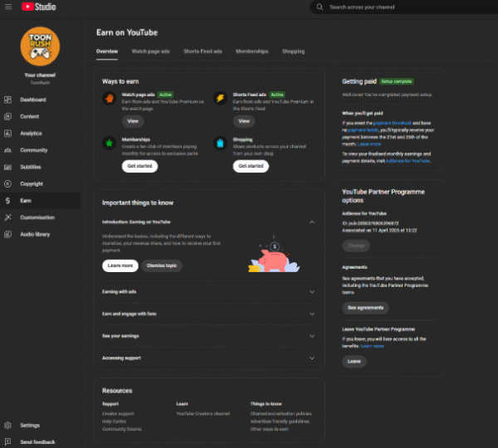Open Channel monetisation policies link
The image size is (498, 448).
[x=281, y=414]
